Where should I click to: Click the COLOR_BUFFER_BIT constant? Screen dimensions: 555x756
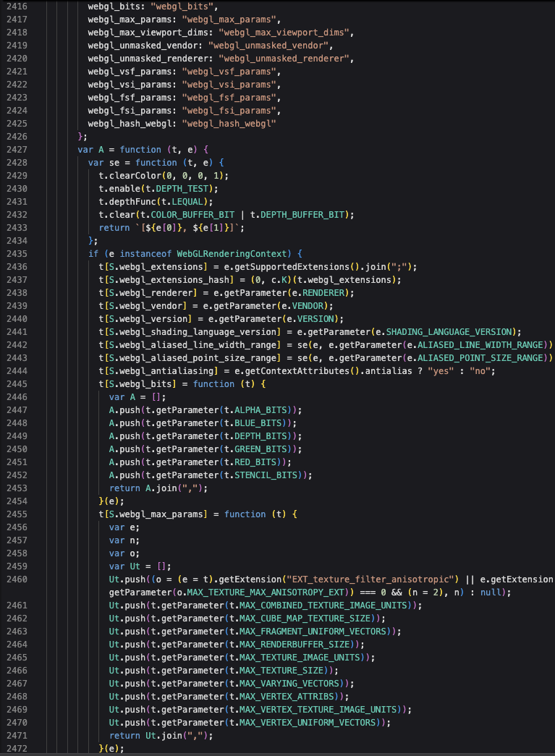point(192,215)
